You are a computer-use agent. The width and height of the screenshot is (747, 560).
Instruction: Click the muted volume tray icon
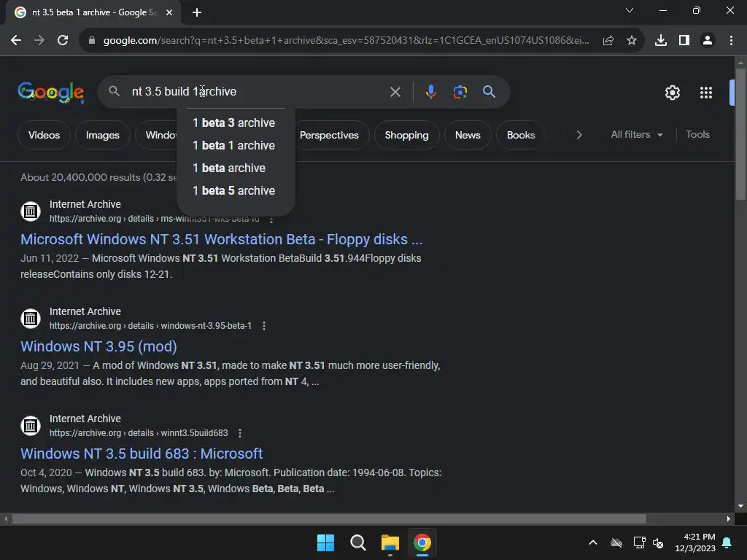click(658, 542)
